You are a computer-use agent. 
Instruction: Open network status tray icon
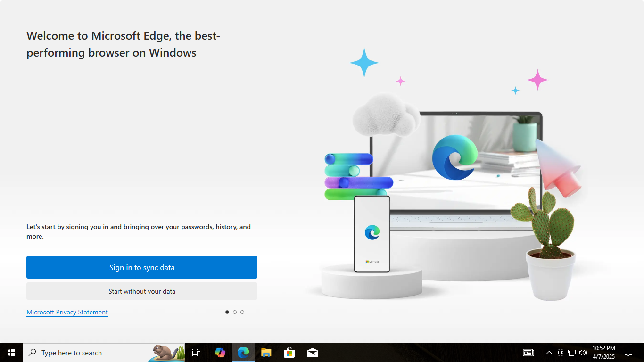572,353
